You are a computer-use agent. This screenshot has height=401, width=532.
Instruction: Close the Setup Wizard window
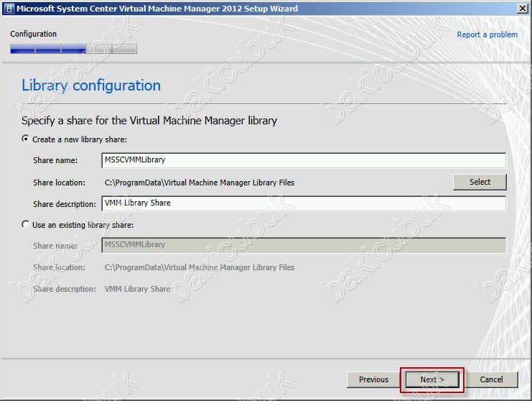(523, 9)
